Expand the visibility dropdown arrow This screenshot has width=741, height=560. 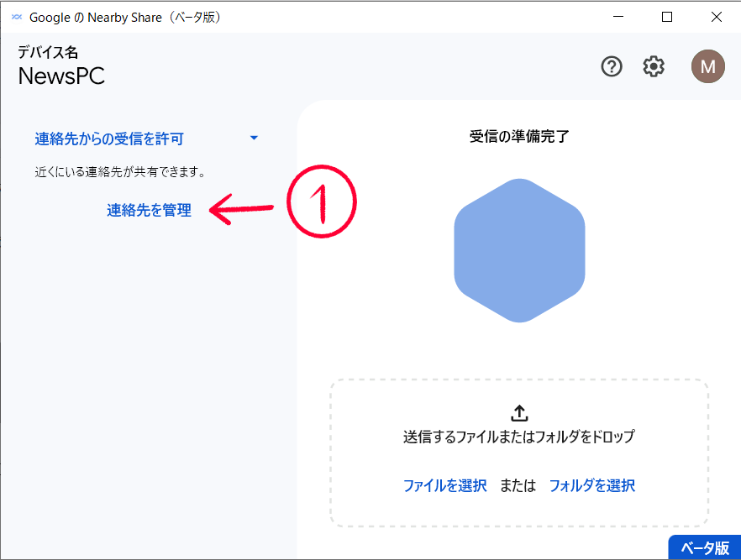(255, 139)
